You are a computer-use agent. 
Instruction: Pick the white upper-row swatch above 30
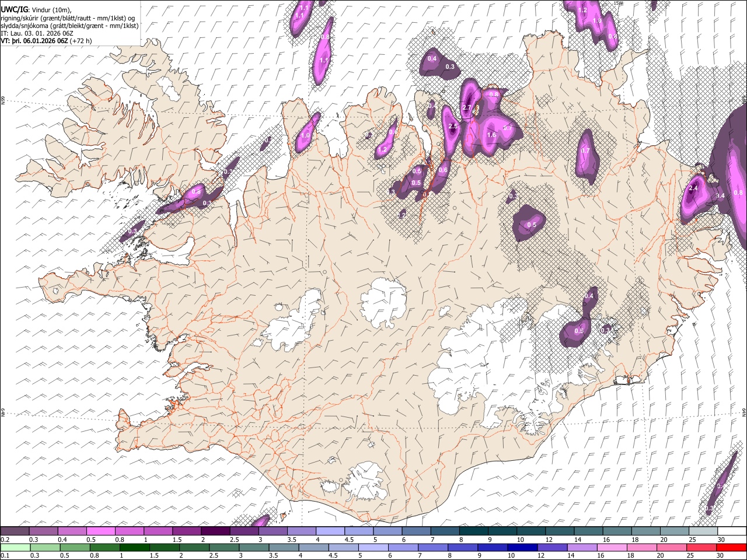(732, 531)
